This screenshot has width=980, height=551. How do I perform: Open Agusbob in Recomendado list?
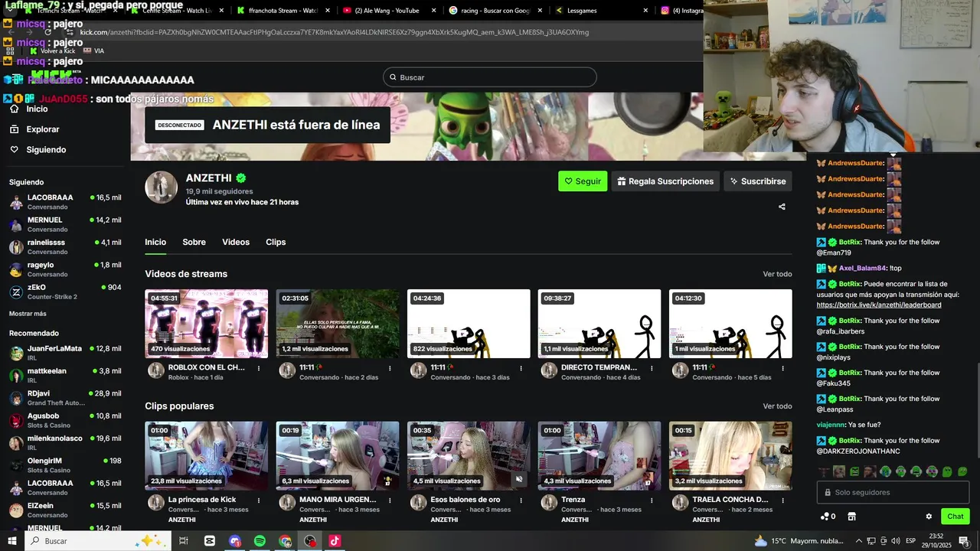click(65, 420)
